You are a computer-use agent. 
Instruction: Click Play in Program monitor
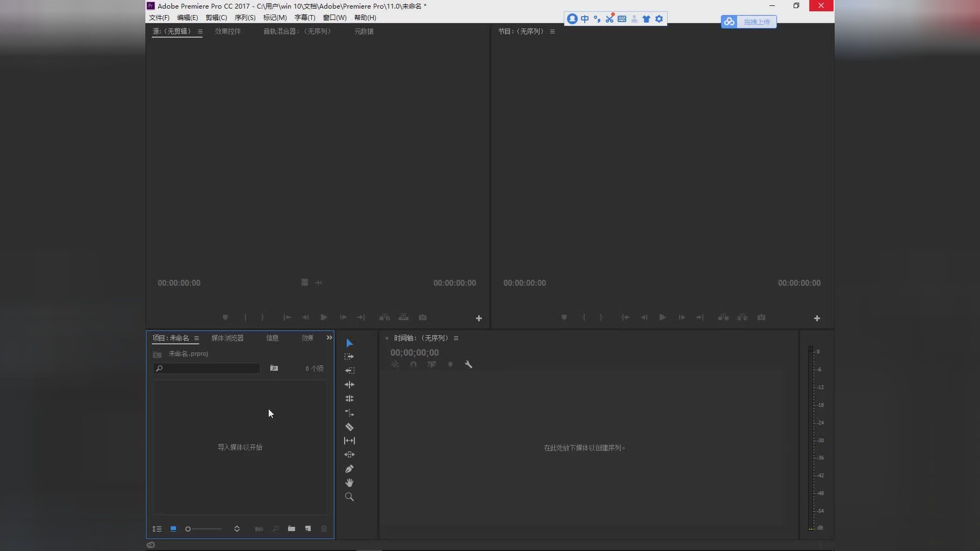coord(662,317)
